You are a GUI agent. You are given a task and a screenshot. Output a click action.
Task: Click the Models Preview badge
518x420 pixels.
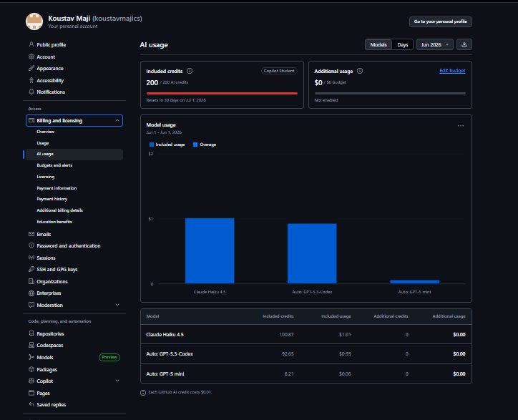point(109,357)
